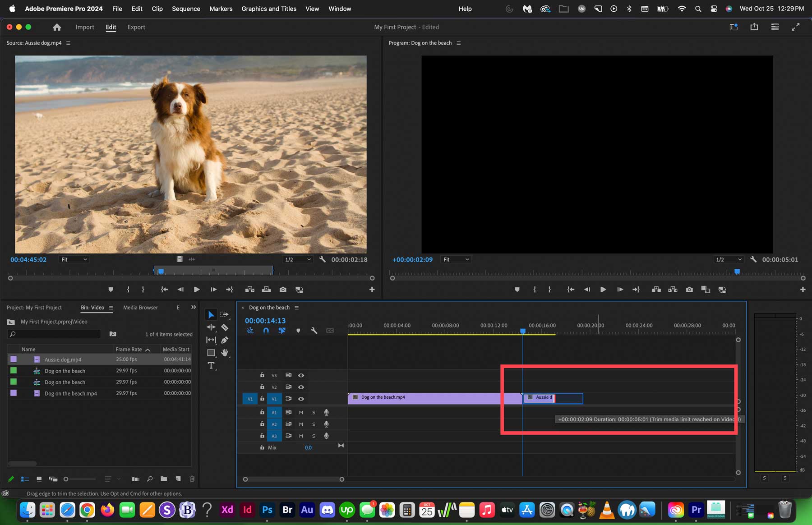
Task: Solo audio track A2
Action: (314, 424)
